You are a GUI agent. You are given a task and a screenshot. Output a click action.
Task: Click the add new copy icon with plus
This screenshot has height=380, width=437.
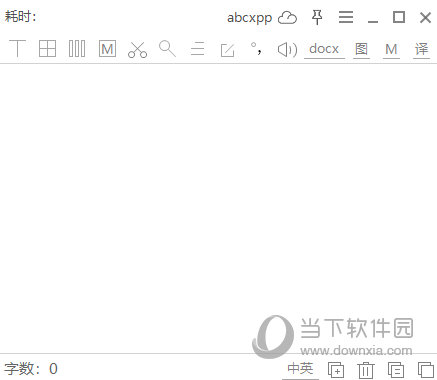coord(336,370)
